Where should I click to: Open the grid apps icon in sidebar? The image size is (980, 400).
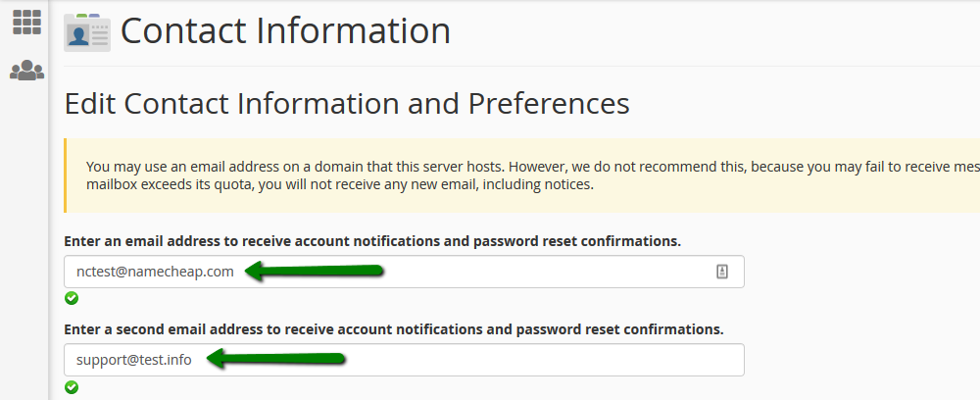[x=26, y=22]
